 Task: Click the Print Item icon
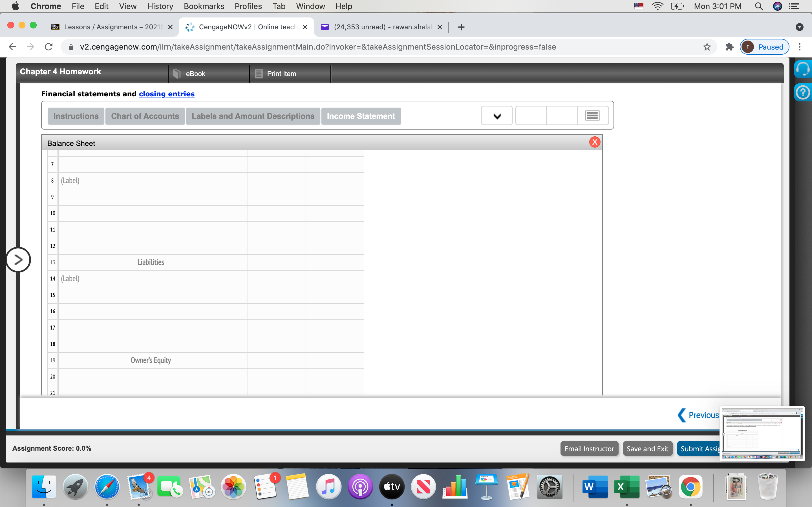259,74
